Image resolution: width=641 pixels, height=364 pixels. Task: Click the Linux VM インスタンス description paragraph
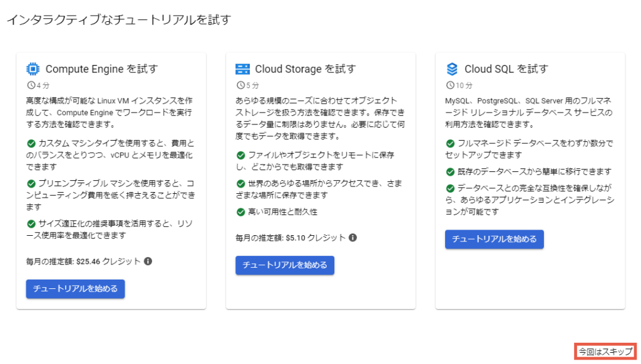109,113
